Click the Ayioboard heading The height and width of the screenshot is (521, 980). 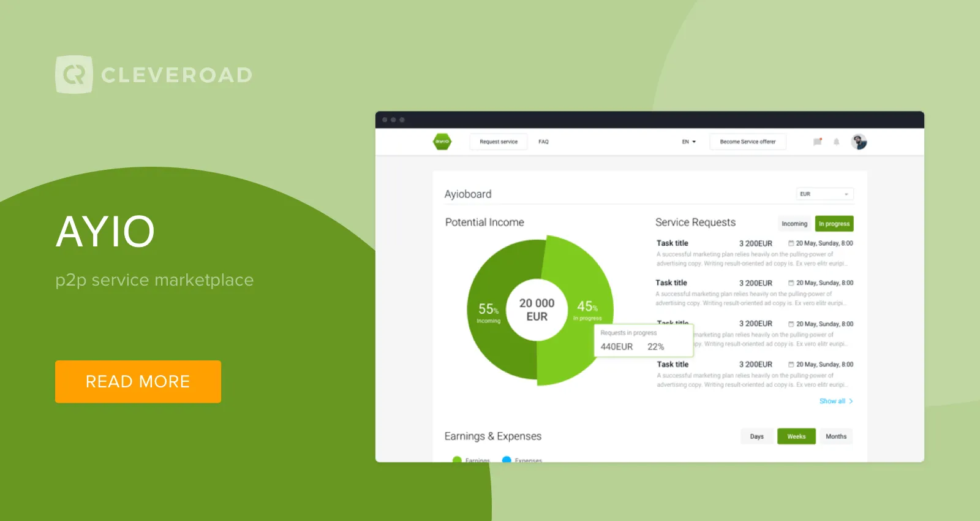pyautogui.click(x=468, y=194)
